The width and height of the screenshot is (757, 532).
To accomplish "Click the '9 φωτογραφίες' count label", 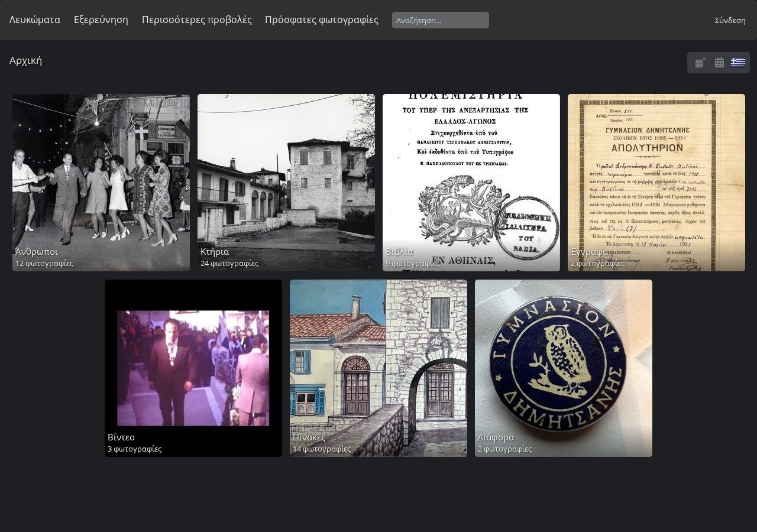I will tap(412, 264).
